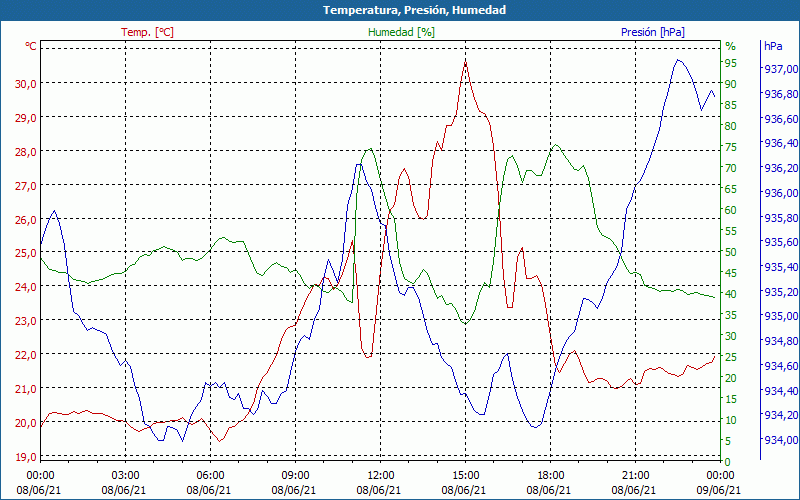
Task: Click temperature axis value 22,0
Action: (x=26, y=355)
